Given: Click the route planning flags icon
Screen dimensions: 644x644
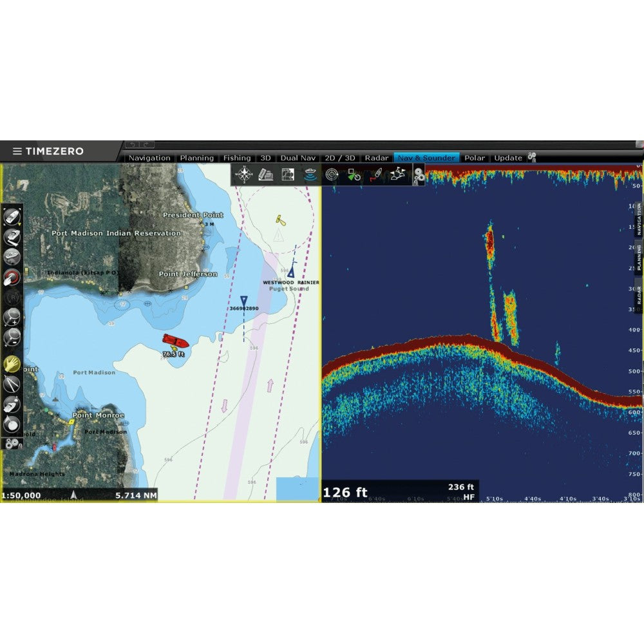Looking at the screenshot, I should pyautogui.click(x=399, y=173).
